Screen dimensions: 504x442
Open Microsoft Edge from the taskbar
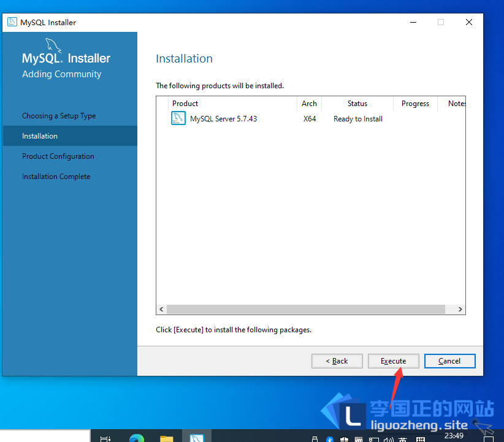137,438
